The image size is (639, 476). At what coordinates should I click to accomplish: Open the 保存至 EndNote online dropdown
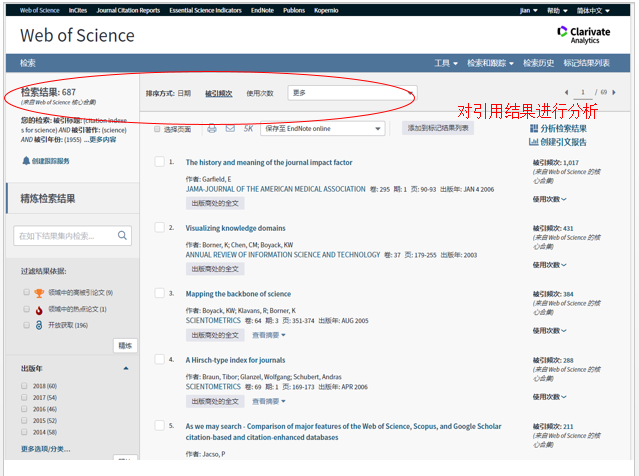(322, 128)
